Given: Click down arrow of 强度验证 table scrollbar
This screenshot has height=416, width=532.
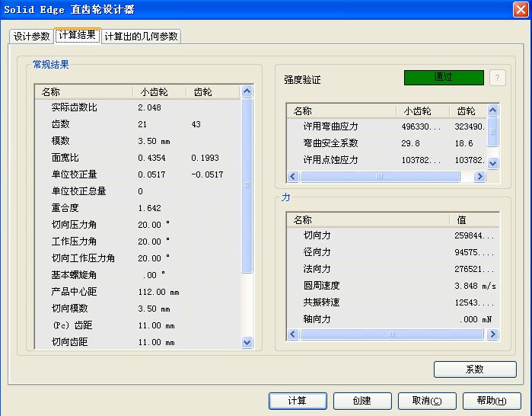Looking at the screenshot, I should pos(492,163).
